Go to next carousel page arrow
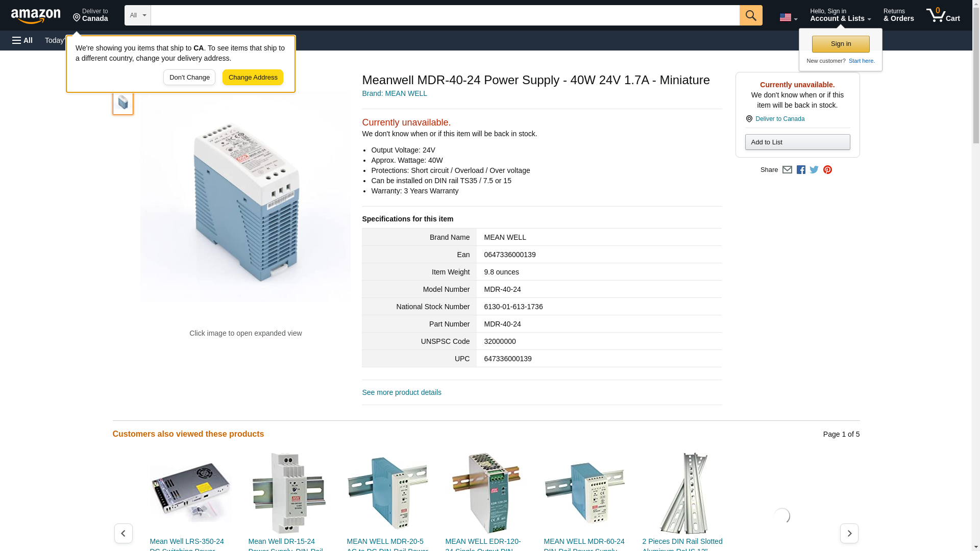The width and height of the screenshot is (980, 551). (x=849, y=533)
